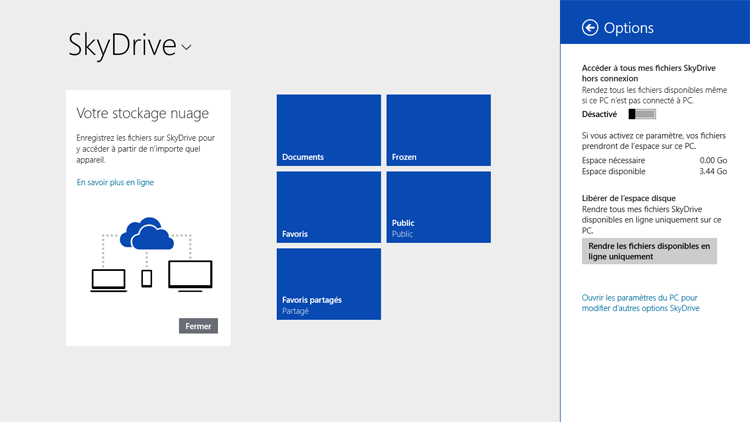
Task: Open the Favoris folder tile
Action: tap(328, 207)
